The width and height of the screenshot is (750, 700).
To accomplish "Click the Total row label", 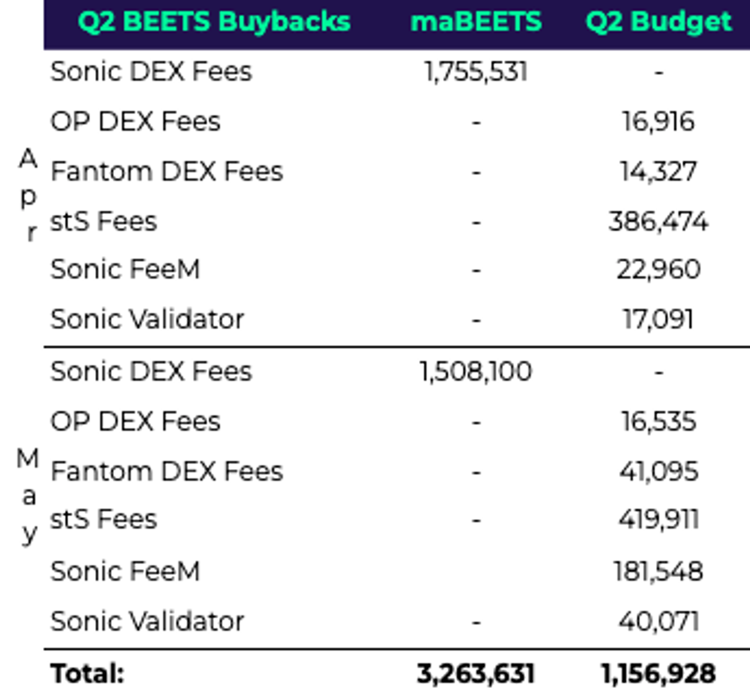I will point(87,673).
